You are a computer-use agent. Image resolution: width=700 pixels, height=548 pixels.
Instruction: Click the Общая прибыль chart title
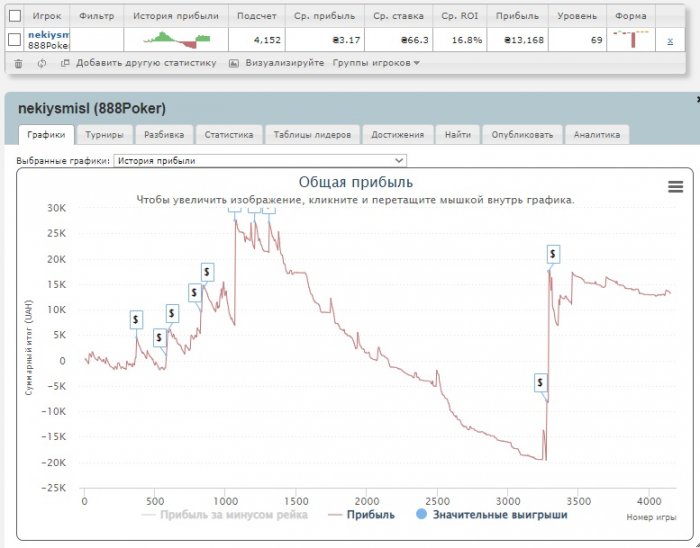coord(355,182)
